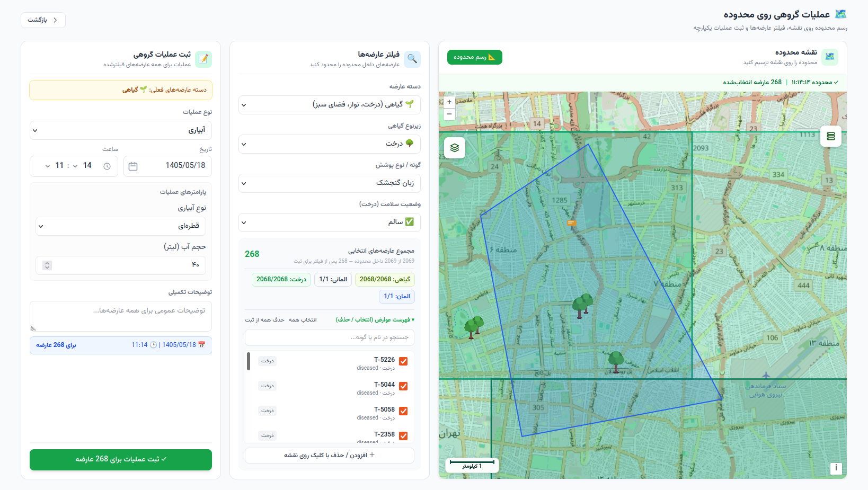Screen dimensions: 868x490
Task: Click the clock icon in the time field
Action: point(107,166)
